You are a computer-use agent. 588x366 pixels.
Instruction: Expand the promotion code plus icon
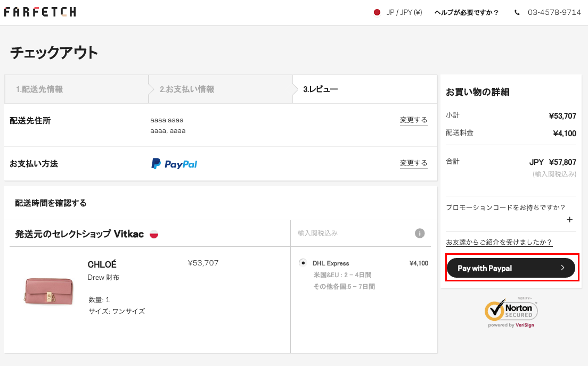coord(570,220)
